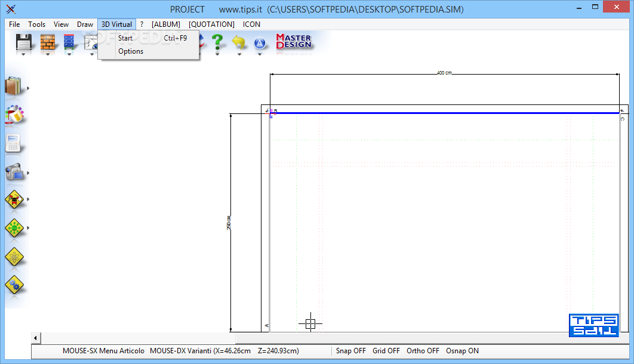Expand the dropdown arrow under the save icon
This screenshot has width=634, height=364.
(x=23, y=53)
